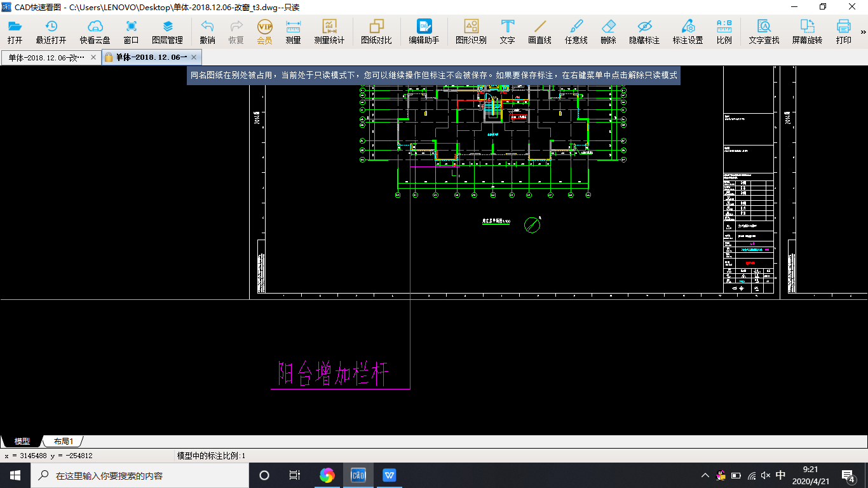The image size is (868, 488).
Task: Select 图形识别 shape recognition tool
Action: tap(471, 32)
